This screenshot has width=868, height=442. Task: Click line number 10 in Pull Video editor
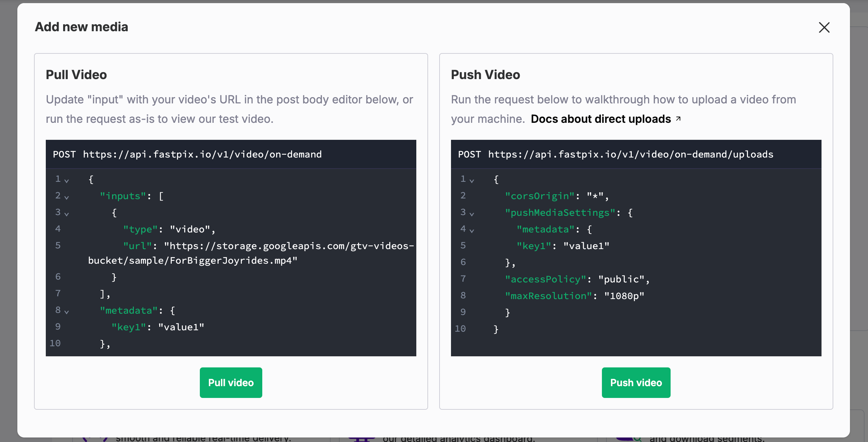(x=55, y=343)
